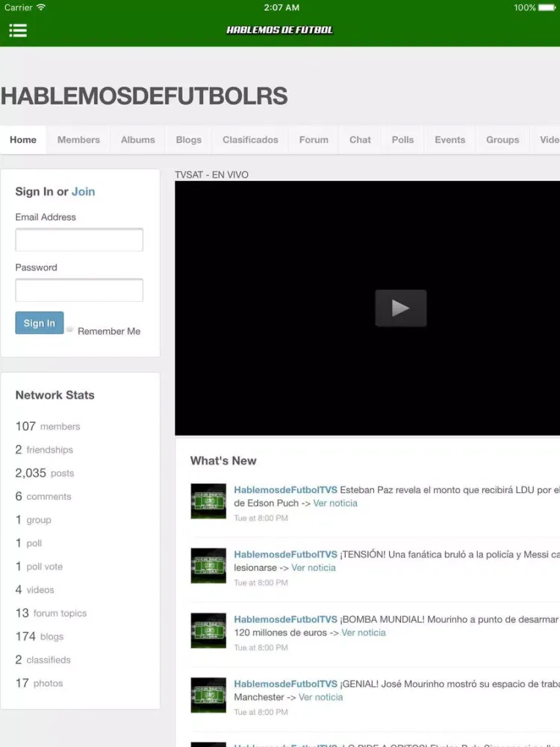The image size is (560, 747).
Task: Go to the Clasificados tab
Action: coord(250,140)
